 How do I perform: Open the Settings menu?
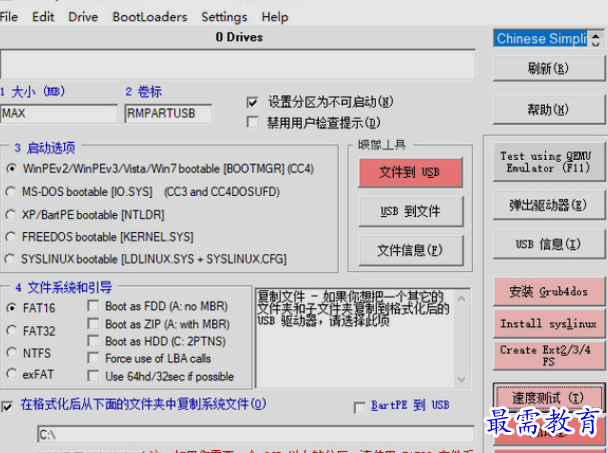pyautogui.click(x=224, y=17)
